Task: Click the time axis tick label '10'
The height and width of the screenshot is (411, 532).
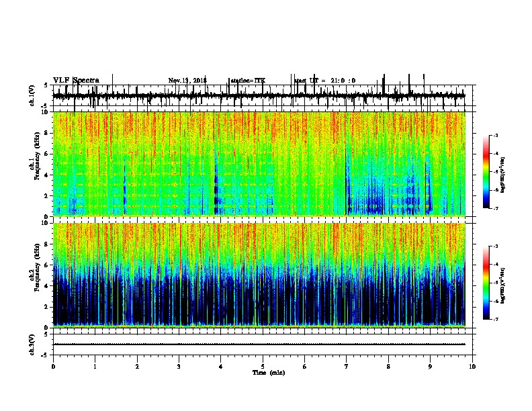Action: click(x=472, y=367)
